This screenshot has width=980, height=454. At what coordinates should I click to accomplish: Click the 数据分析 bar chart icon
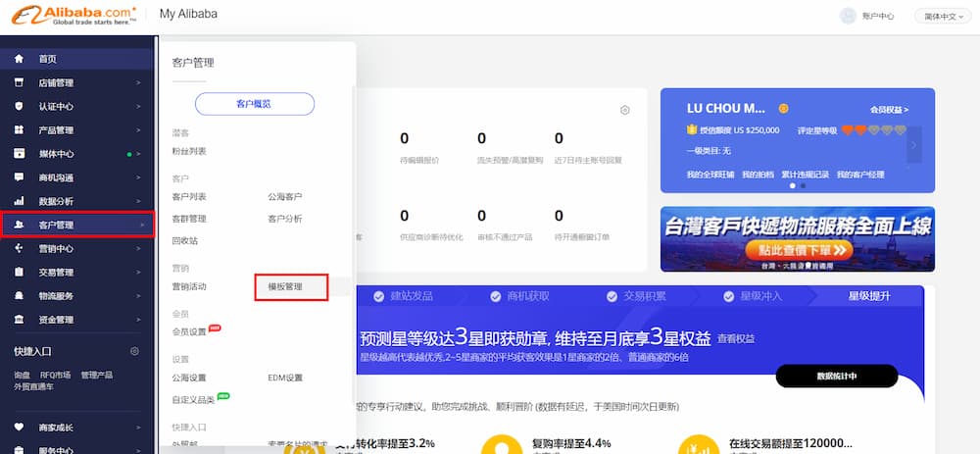19,201
